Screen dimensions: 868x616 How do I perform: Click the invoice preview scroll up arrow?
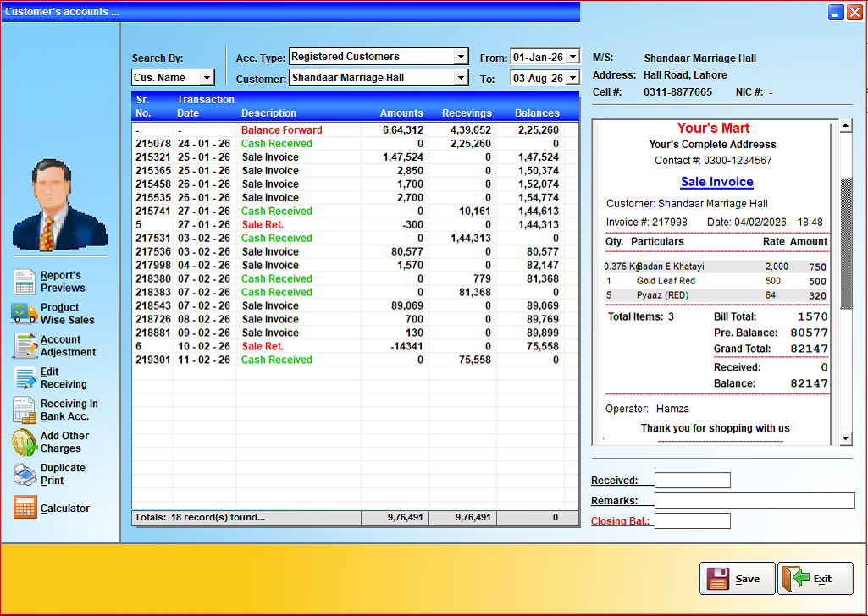click(845, 125)
